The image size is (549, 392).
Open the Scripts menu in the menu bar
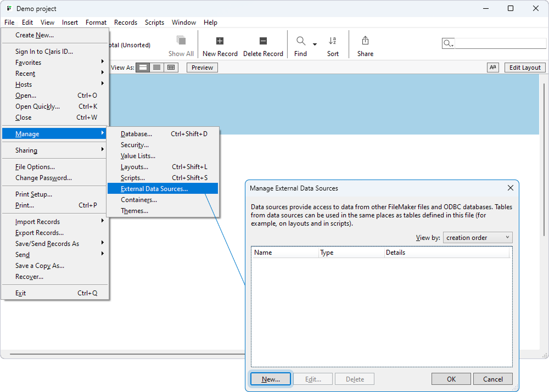click(154, 23)
